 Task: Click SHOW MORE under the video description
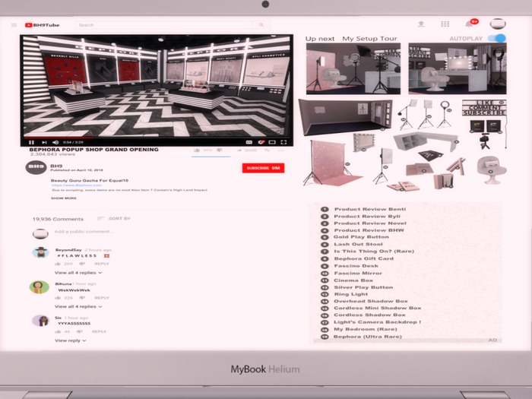coord(64,198)
